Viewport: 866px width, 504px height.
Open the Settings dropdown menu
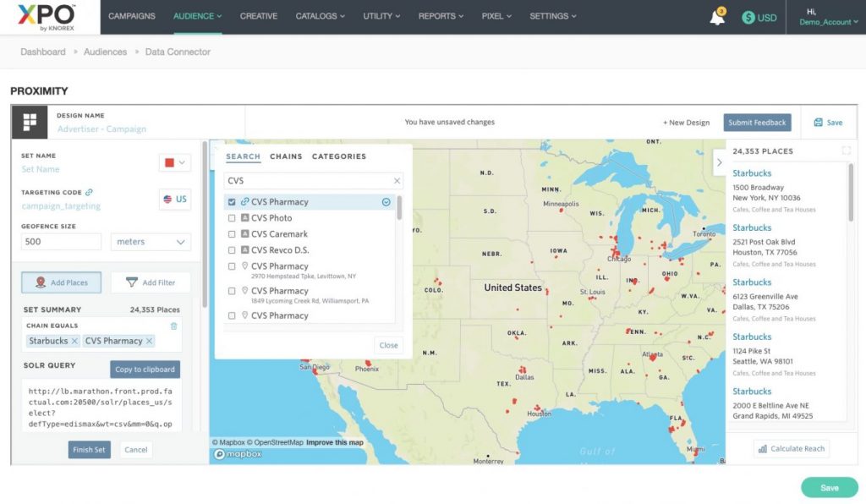point(552,17)
